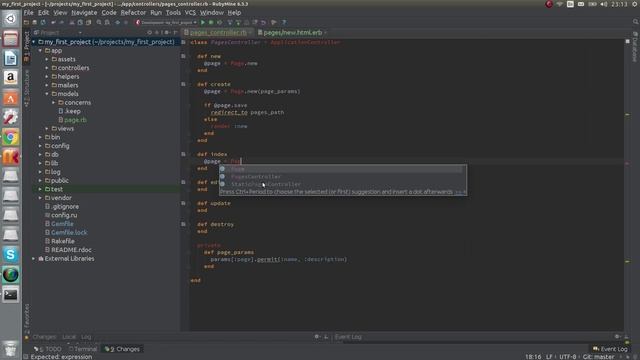Choose PagesController completion suggestion
The image size is (640, 360).
click(342, 177)
